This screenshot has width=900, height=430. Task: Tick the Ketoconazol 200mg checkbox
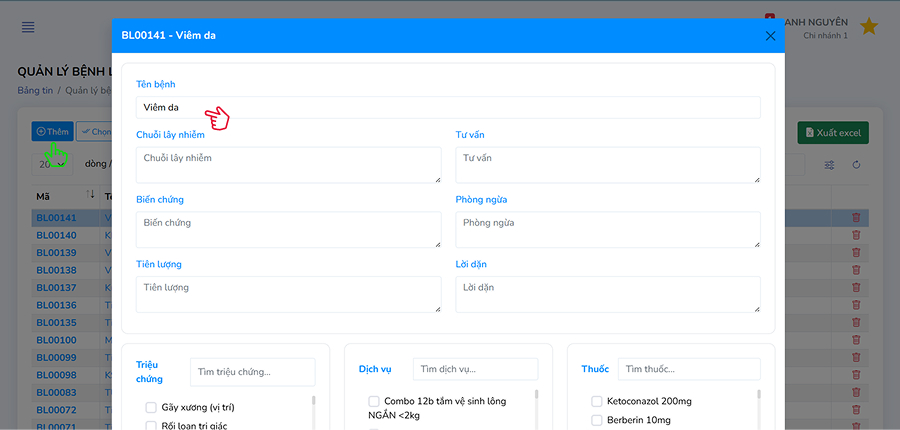596,401
